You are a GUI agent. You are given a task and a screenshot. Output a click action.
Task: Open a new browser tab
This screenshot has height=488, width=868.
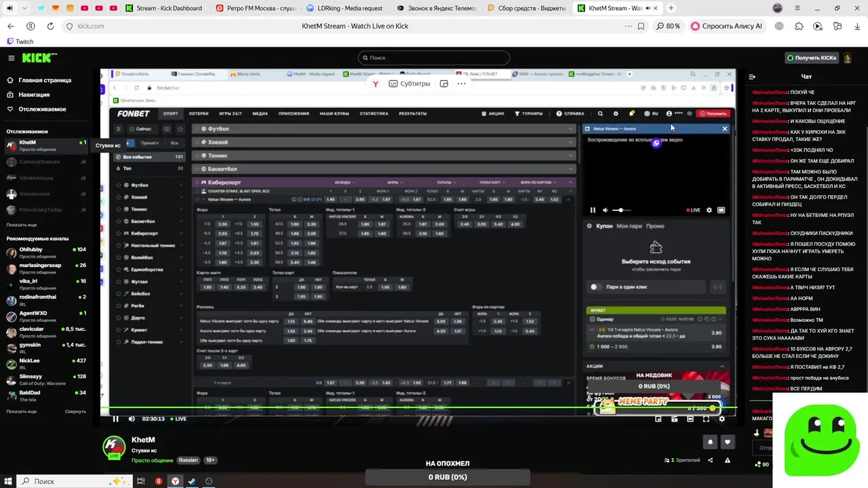(x=671, y=8)
